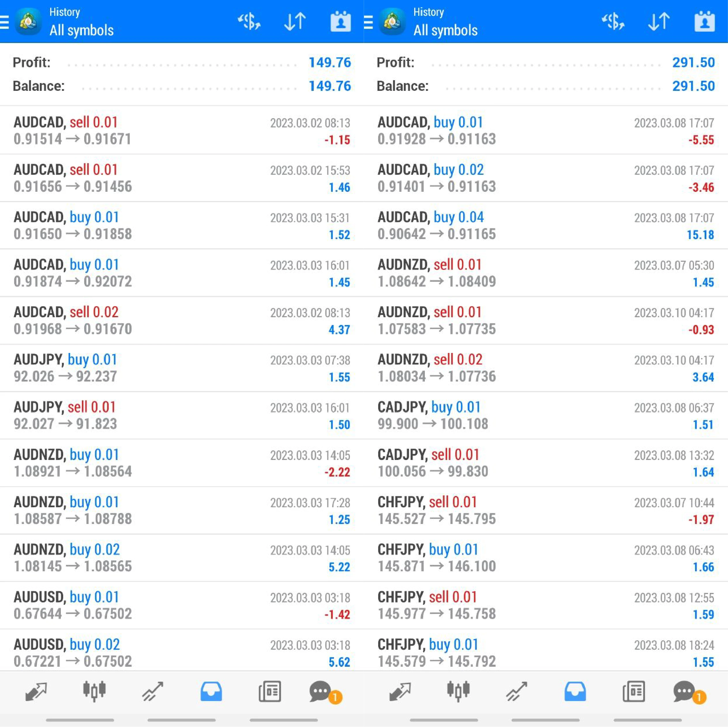Select History inbox tab in left screen

(x=211, y=692)
